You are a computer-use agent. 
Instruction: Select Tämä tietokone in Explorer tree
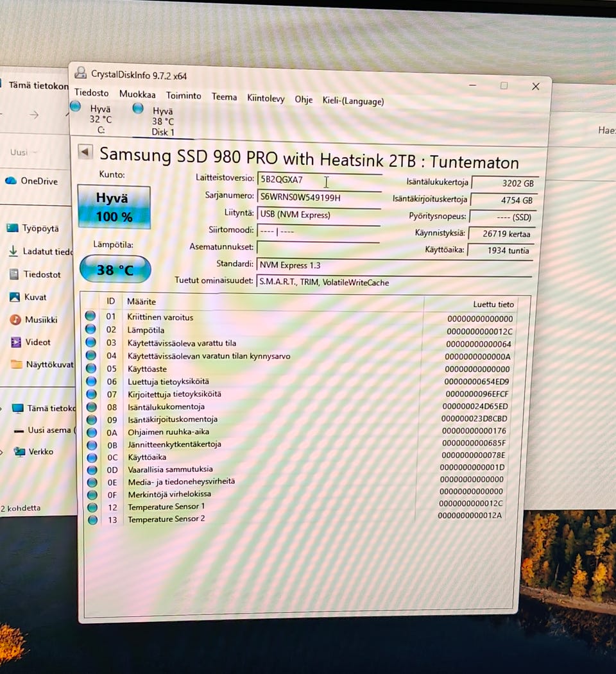pos(44,409)
